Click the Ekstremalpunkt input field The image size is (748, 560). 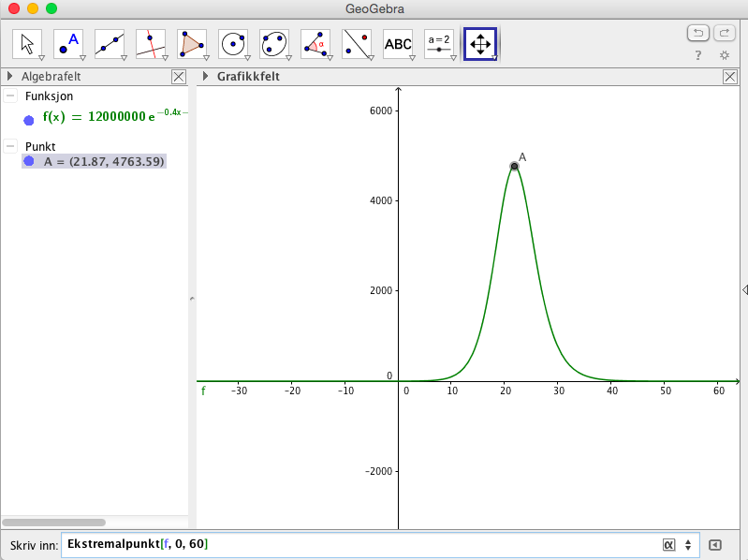click(380, 545)
